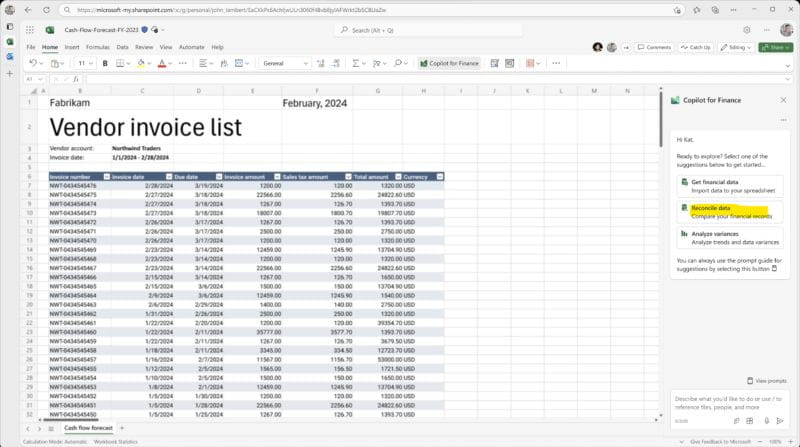Click the second ribbon icon after Copilot for Finance
The image size is (800, 447).
[x=509, y=63]
